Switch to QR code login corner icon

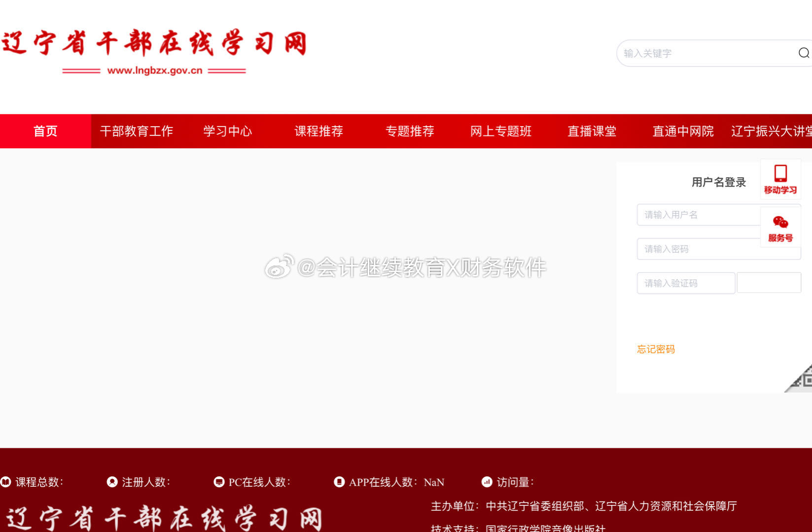click(799, 378)
